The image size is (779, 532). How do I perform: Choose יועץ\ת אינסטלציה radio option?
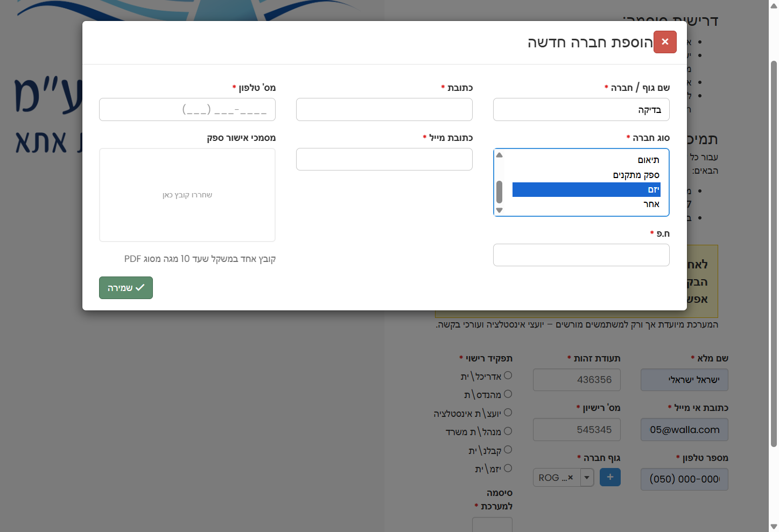[508, 413]
